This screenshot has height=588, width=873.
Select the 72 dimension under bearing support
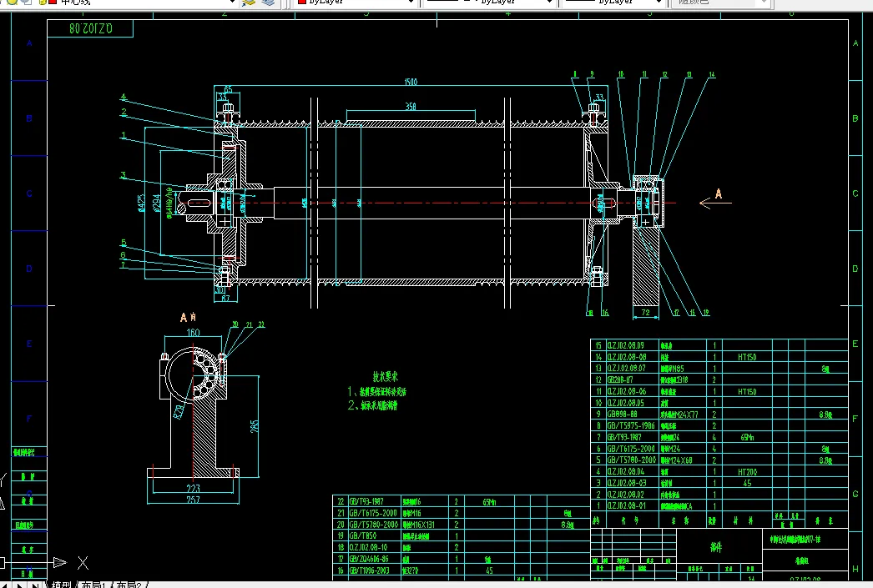tap(645, 313)
